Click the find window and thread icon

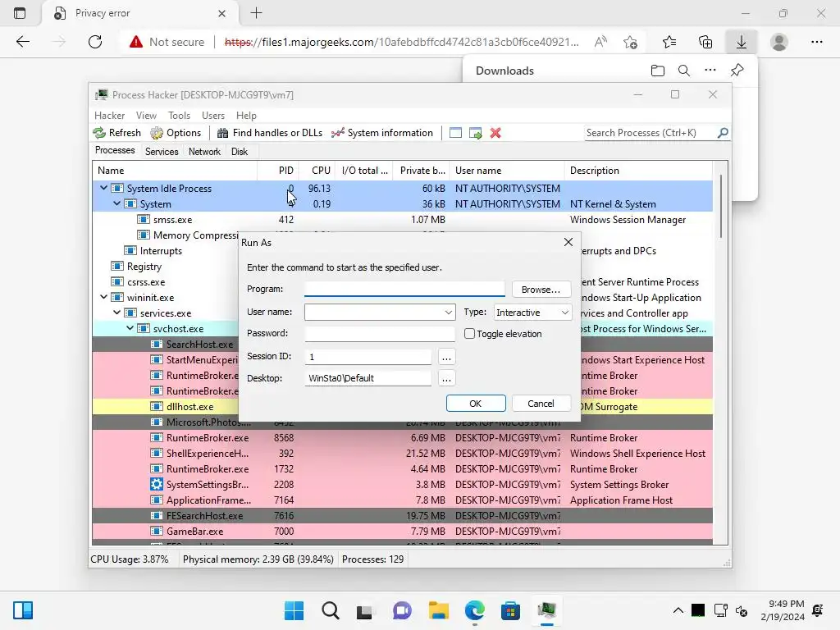(x=475, y=133)
